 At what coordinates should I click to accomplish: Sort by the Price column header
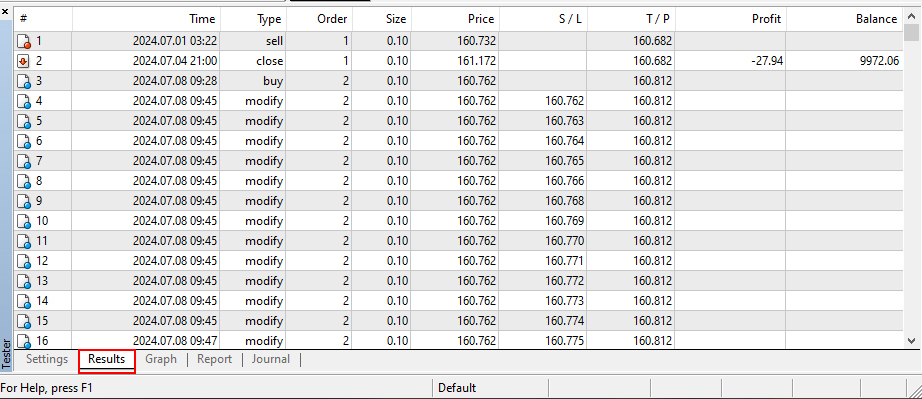tap(455, 19)
